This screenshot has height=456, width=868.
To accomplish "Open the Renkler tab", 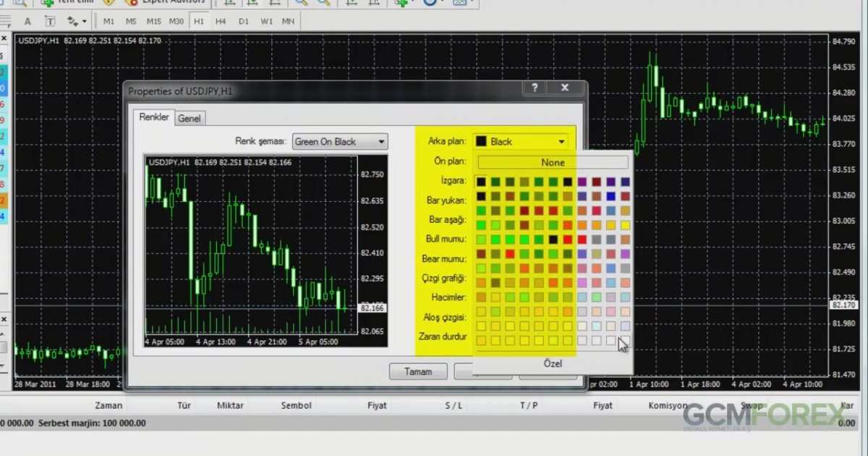I will click(154, 117).
